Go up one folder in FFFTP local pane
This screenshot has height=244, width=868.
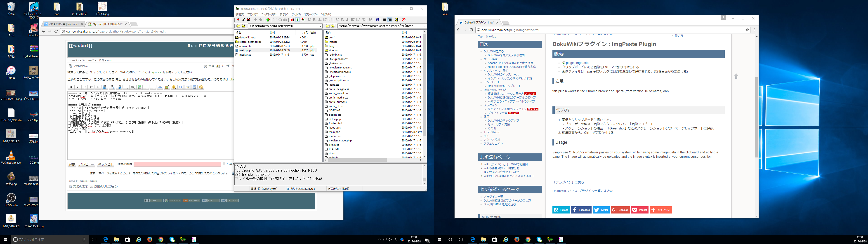tap(238, 26)
